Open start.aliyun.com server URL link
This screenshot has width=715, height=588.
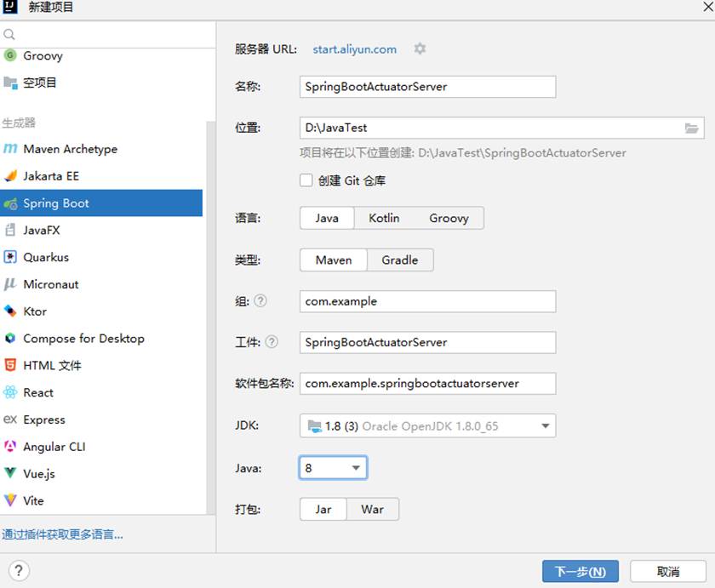[354, 49]
